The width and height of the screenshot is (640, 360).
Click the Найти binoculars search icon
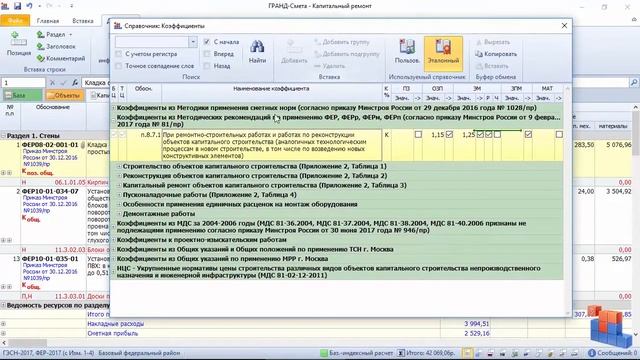point(257,52)
